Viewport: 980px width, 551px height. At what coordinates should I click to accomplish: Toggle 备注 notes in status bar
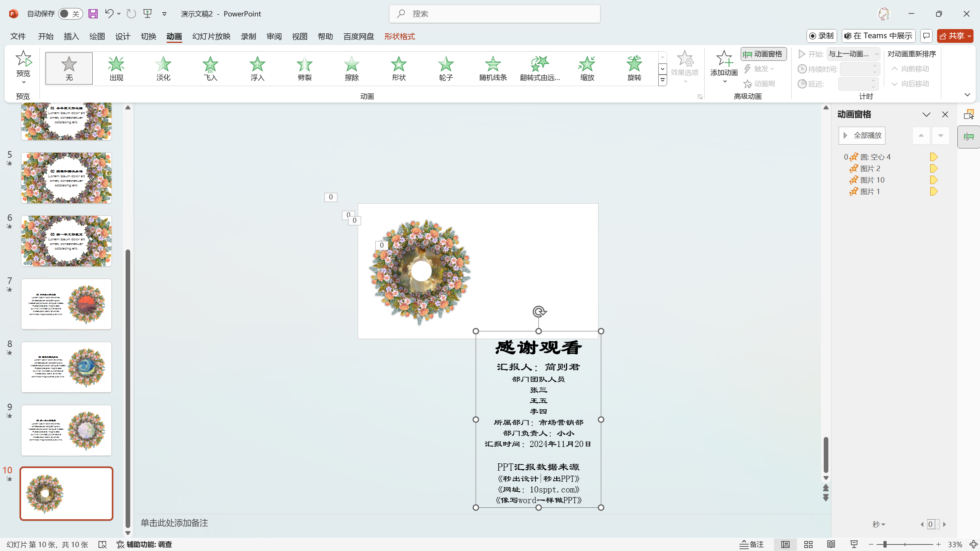tap(751, 544)
